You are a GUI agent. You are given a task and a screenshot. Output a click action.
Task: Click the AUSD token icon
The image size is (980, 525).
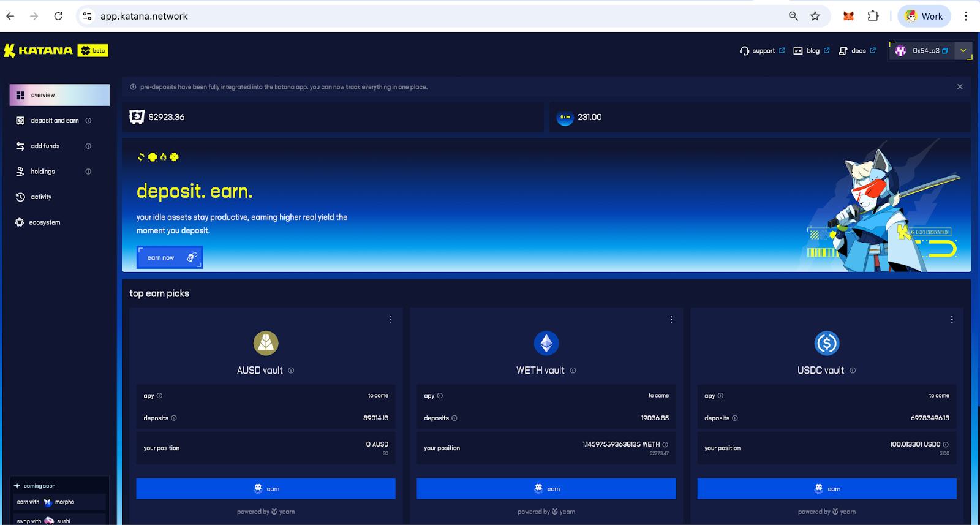pos(266,343)
